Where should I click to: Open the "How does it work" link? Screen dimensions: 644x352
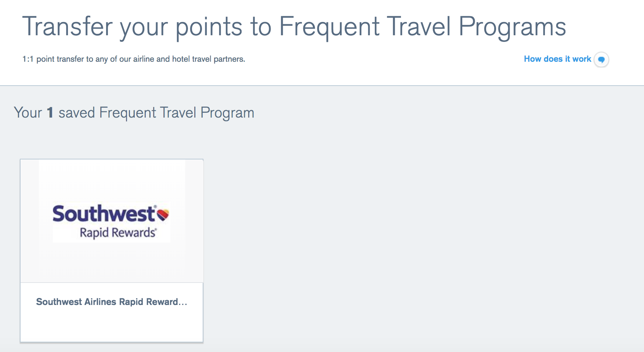(557, 59)
